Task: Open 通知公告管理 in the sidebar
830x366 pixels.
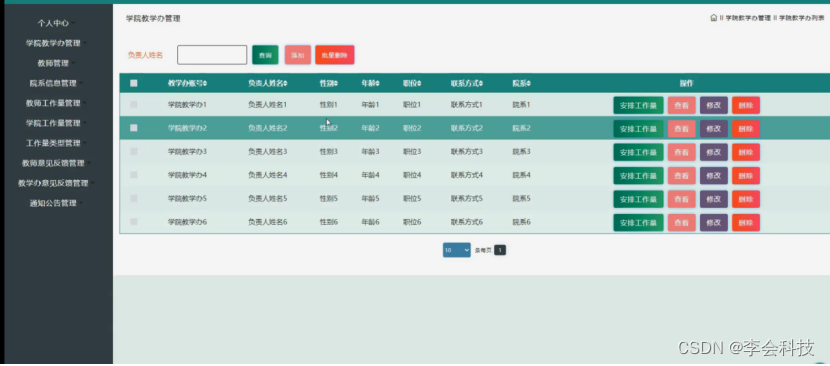Action: [53, 203]
